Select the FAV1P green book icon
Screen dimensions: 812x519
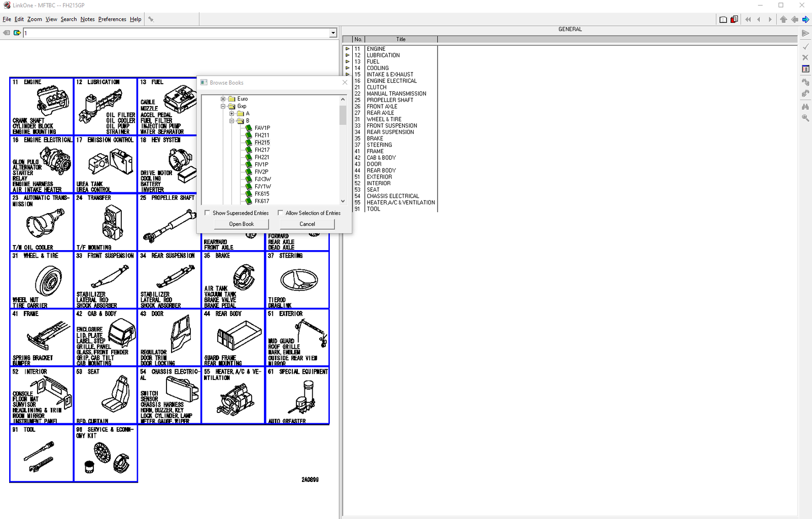[249, 128]
